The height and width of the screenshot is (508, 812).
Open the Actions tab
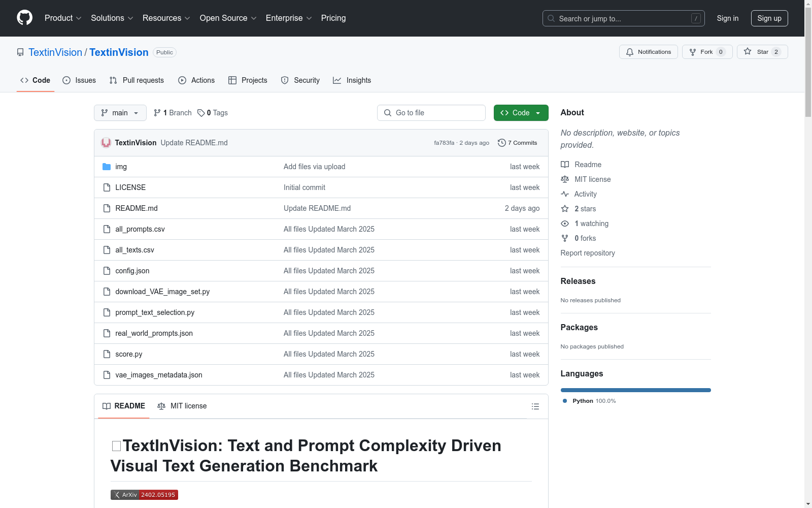coord(196,80)
